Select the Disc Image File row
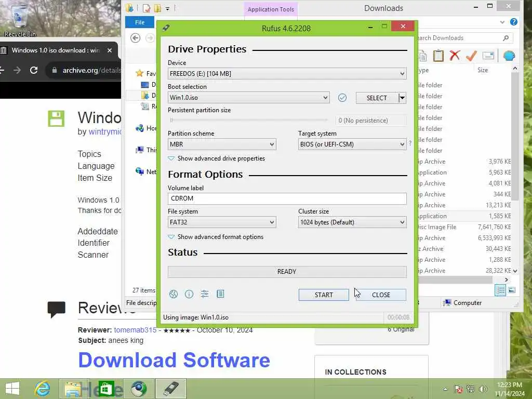532x399 pixels. pos(464,227)
